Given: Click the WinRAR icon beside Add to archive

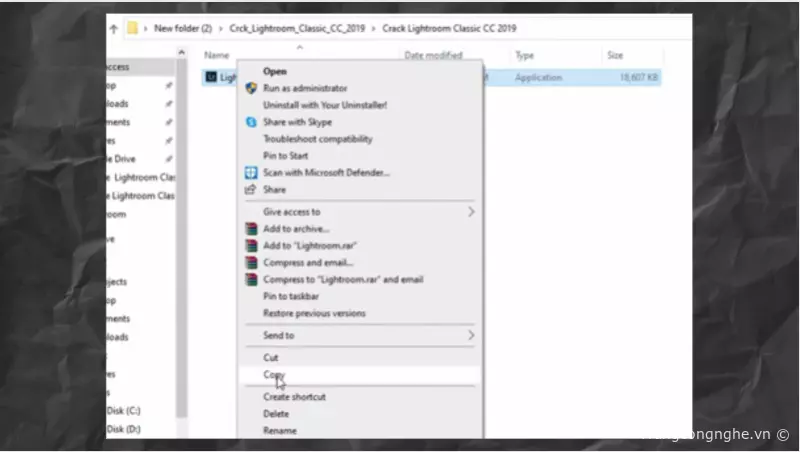Looking at the screenshot, I should (251, 229).
